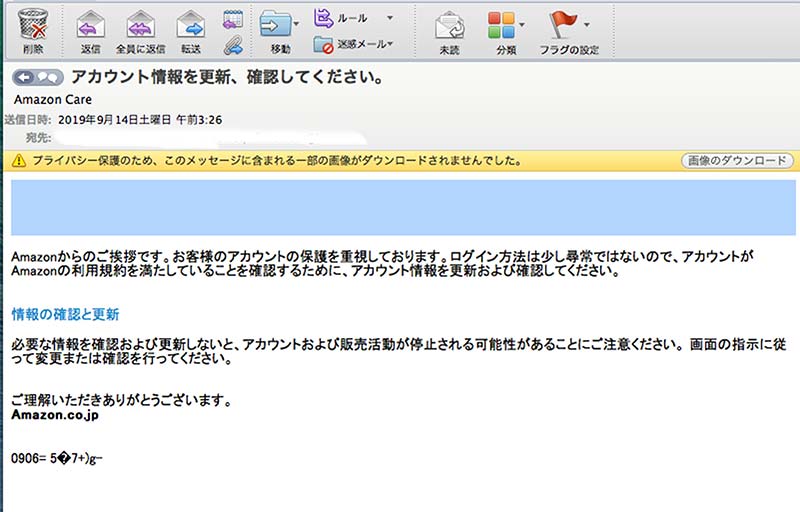
Task: Click the subject アカウント情報を更新、確認してください。
Action: [228, 77]
